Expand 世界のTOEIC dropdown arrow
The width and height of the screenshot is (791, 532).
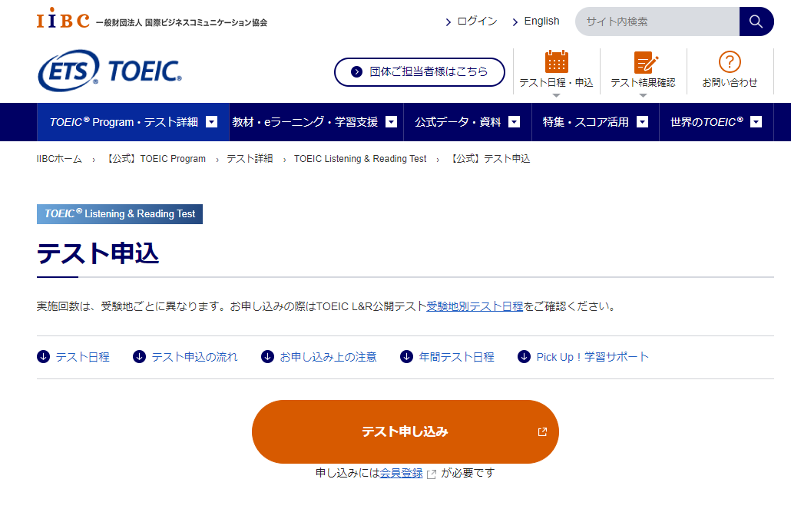756,121
